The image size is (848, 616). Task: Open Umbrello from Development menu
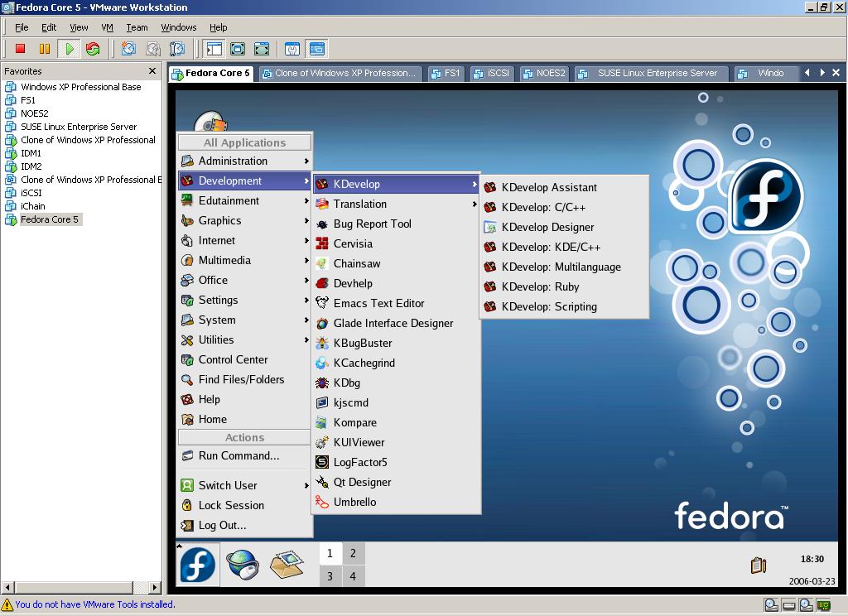coord(396,502)
